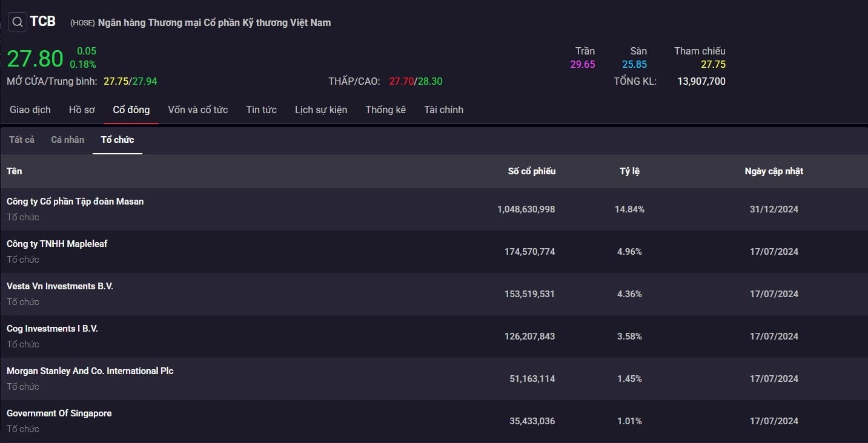
Task: Click the Tên column header
Action: 15,171
